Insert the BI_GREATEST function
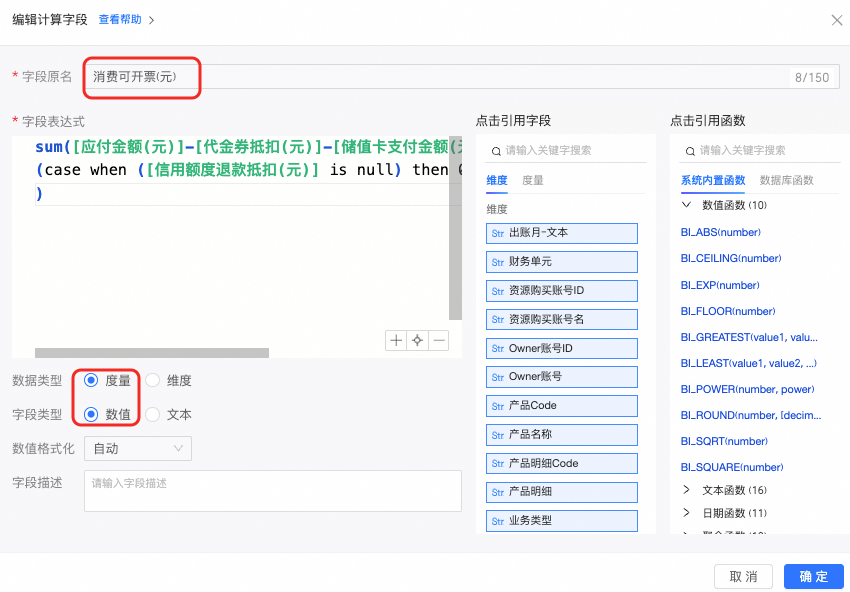Screen dimensions: 850x592 (749, 337)
